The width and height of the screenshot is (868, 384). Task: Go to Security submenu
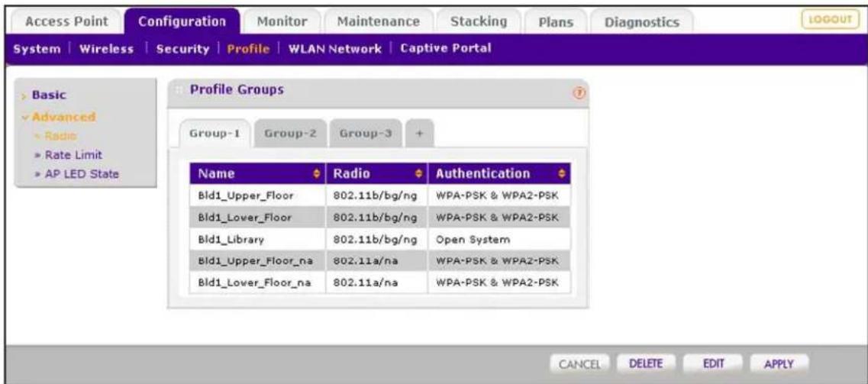pos(182,49)
